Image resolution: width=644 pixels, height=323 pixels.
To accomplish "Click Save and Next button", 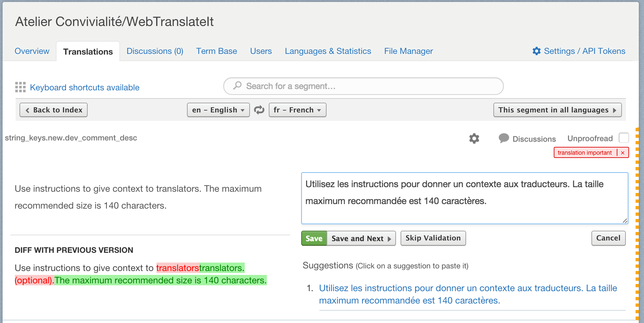I will 361,238.
